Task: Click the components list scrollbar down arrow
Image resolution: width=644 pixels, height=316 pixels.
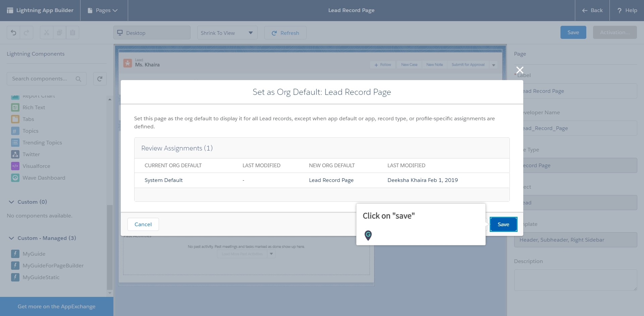Action: click(x=110, y=293)
